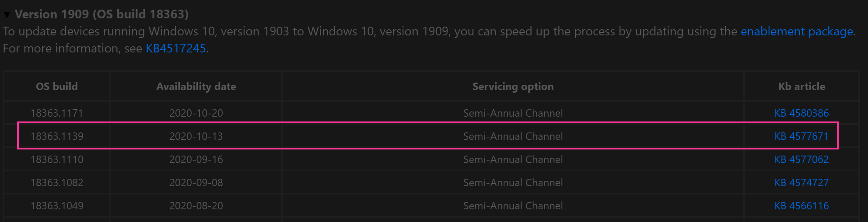Image resolution: width=868 pixels, height=222 pixels.
Task: Open KB 4566116 article link
Action: point(801,206)
